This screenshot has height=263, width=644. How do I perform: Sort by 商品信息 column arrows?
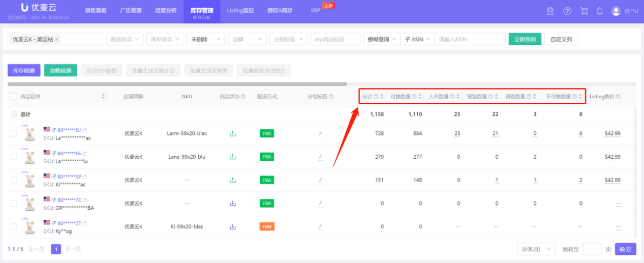point(103,96)
